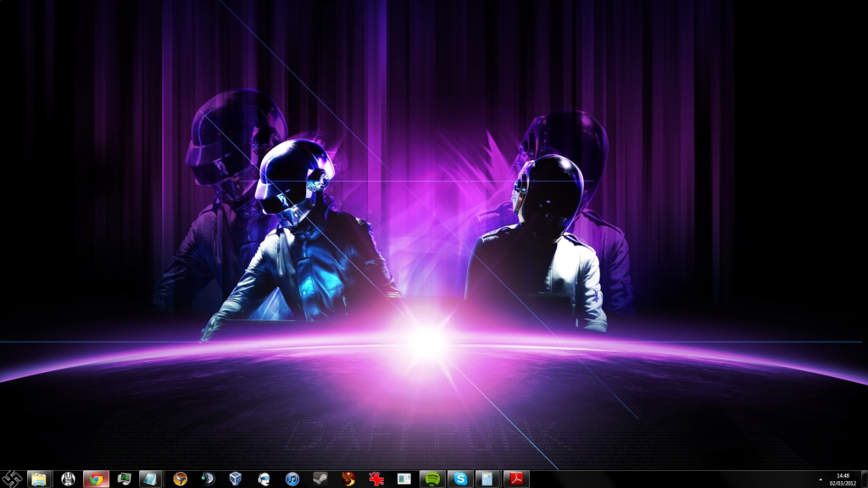Open Steam from the taskbar
The image size is (868, 488).
pyautogui.click(x=320, y=480)
